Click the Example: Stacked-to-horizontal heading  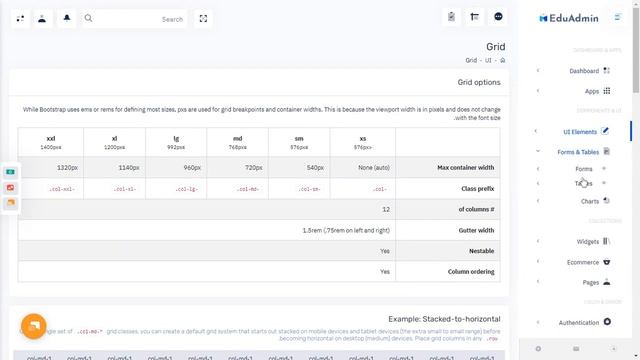[444, 319]
